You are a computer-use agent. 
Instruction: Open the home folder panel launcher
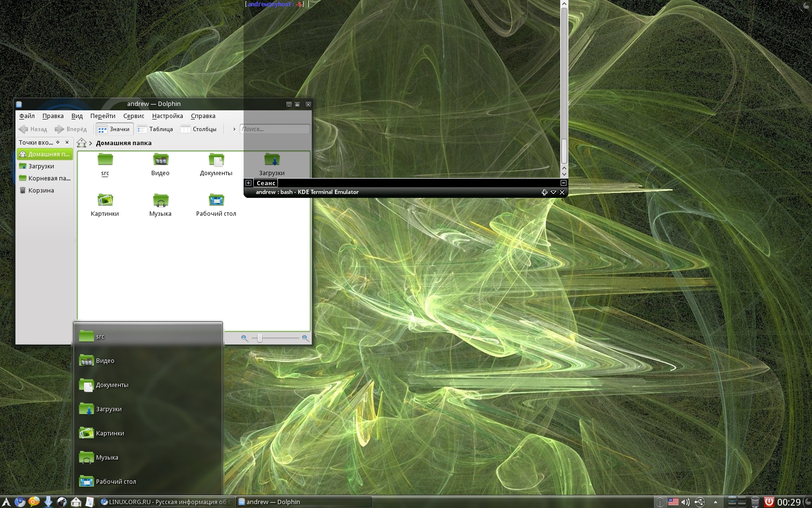click(x=76, y=502)
